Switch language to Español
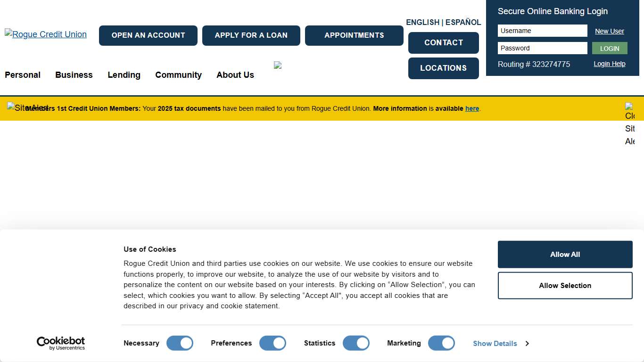The height and width of the screenshot is (362, 644). (463, 22)
